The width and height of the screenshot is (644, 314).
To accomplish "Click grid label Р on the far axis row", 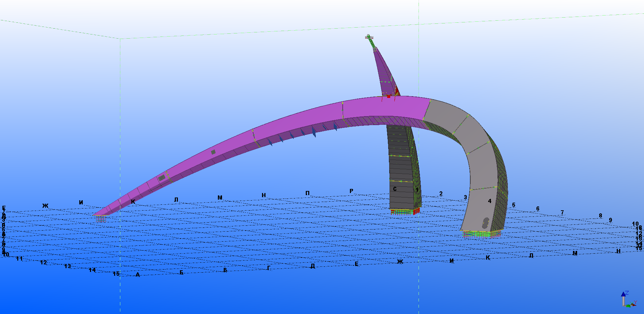I will click(351, 191).
